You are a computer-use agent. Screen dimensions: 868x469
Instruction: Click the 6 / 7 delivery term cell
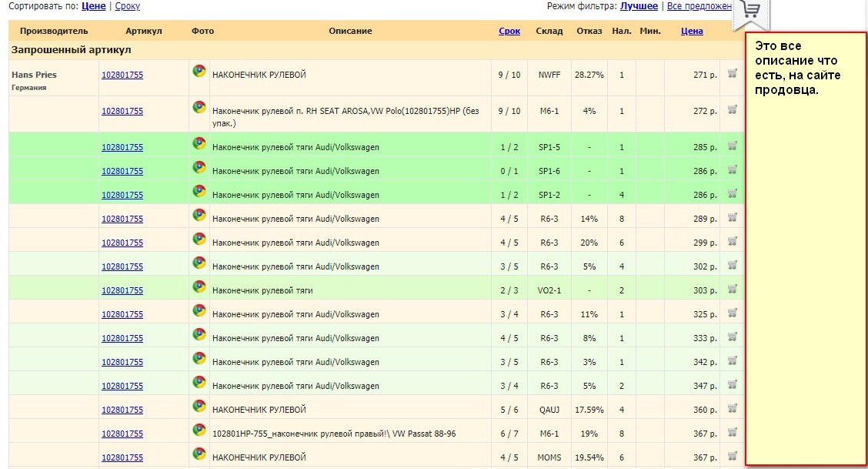pos(509,434)
